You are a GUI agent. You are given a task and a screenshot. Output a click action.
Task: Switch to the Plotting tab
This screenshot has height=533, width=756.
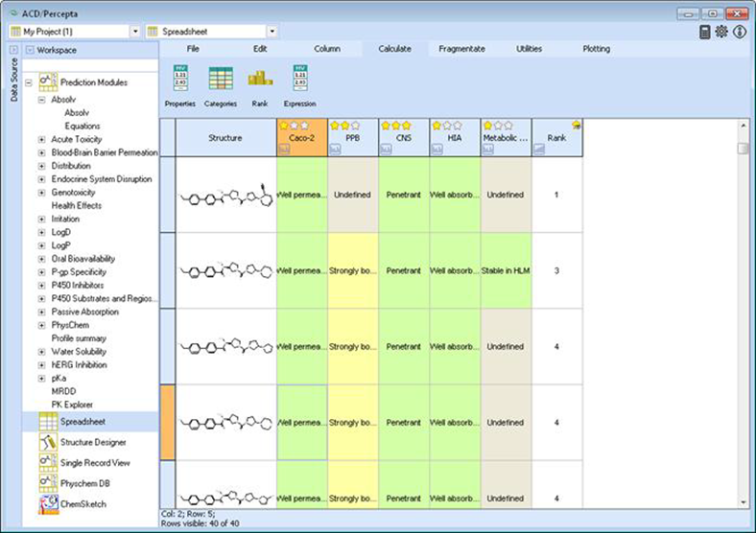click(x=597, y=49)
